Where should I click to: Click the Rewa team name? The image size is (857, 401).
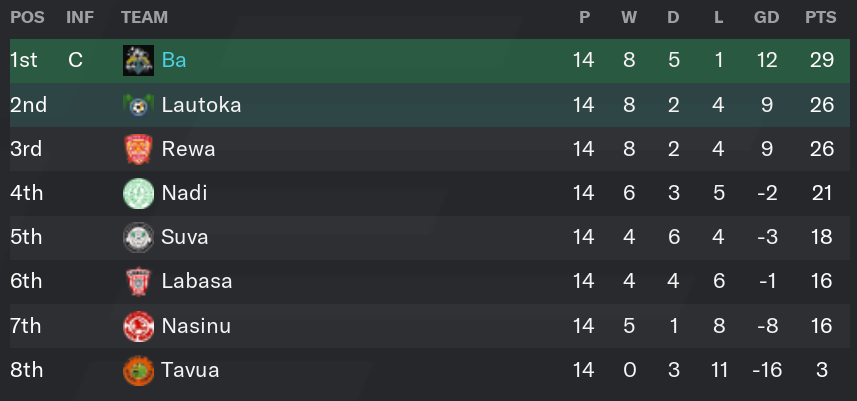point(188,149)
